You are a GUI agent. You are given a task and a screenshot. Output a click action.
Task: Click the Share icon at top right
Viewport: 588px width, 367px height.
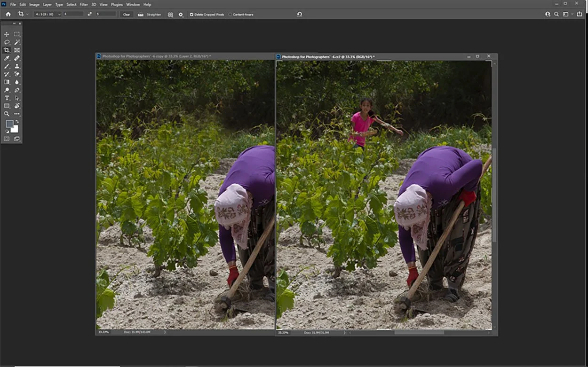tap(579, 14)
